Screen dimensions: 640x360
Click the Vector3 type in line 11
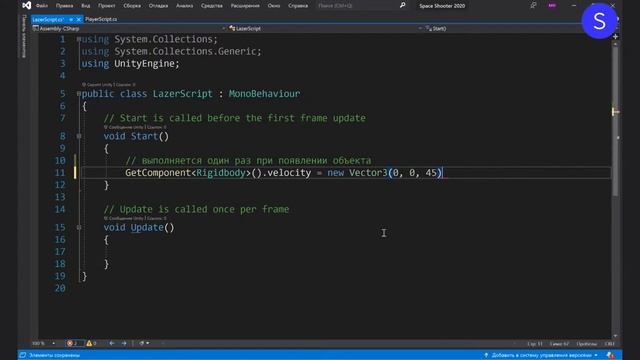coord(368,173)
